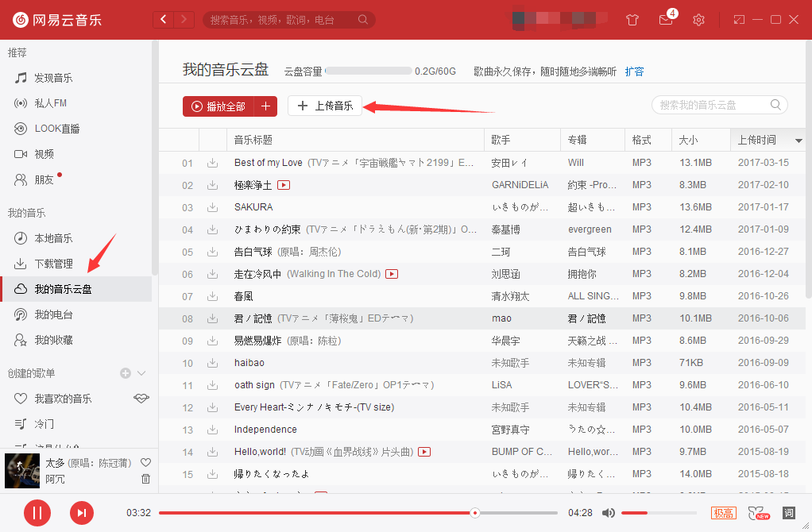This screenshot has width=812, height=532.
Task: Switch to mini mode icon
Action: [739, 20]
